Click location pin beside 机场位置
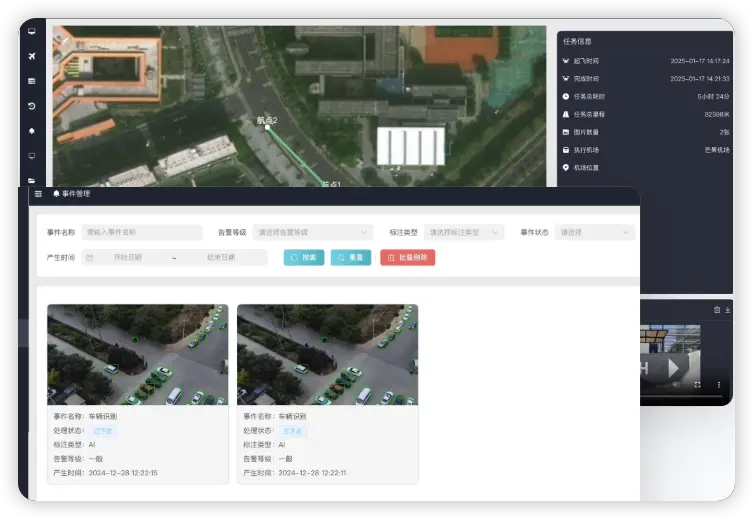 (566, 168)
